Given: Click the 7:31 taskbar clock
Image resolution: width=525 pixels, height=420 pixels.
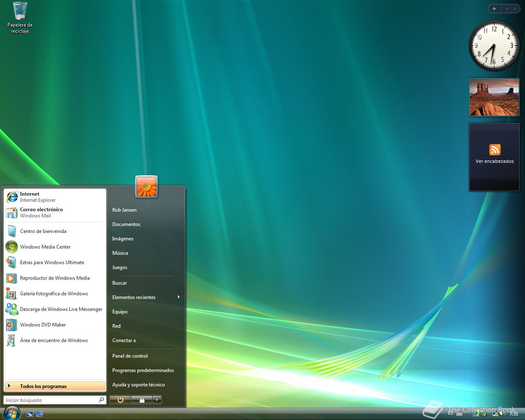Looking at the screenshot, I should (x=514, y=414).
